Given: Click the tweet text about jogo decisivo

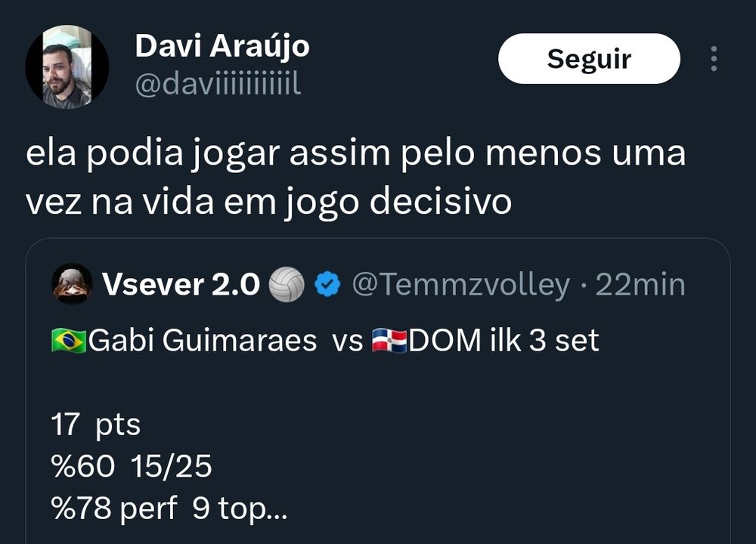Looking at the screenshot, I should tap(355, 178).
